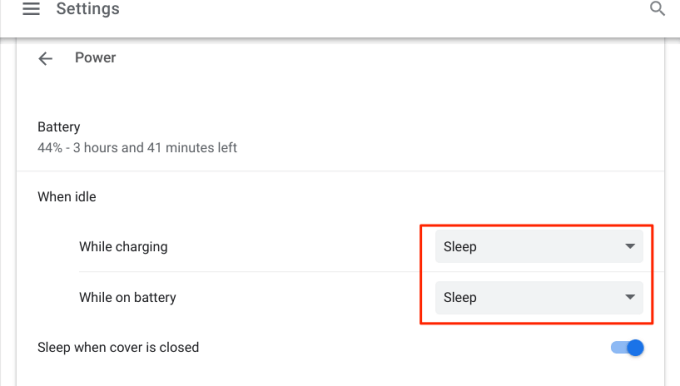Select the Battery label
The image size is (680, 386).
(x=59, y=127)
